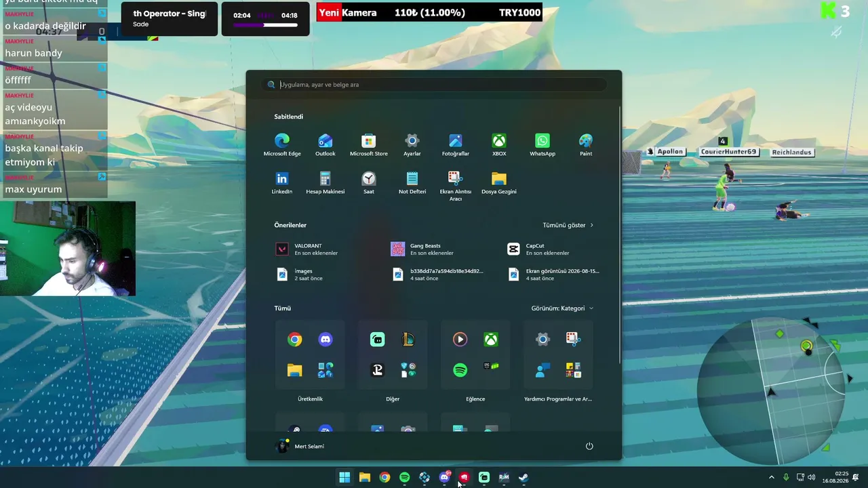
Task: Open Steam from the taskbar
Action: pyautogui.click(x=524, y=477)
